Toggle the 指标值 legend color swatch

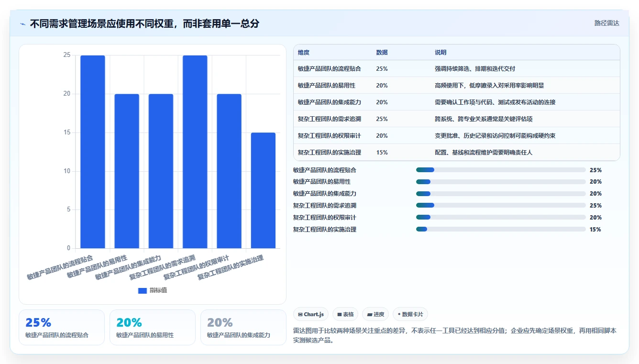pos(142,290)
